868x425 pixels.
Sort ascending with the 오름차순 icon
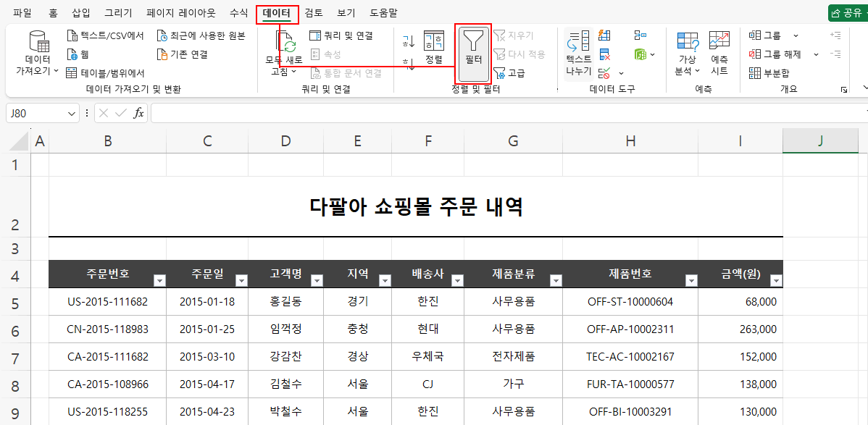(409, 41)
